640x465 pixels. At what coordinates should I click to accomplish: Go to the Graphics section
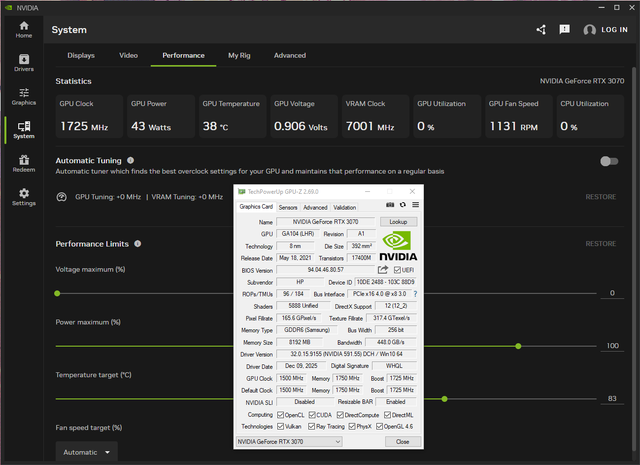pos(24,96)
